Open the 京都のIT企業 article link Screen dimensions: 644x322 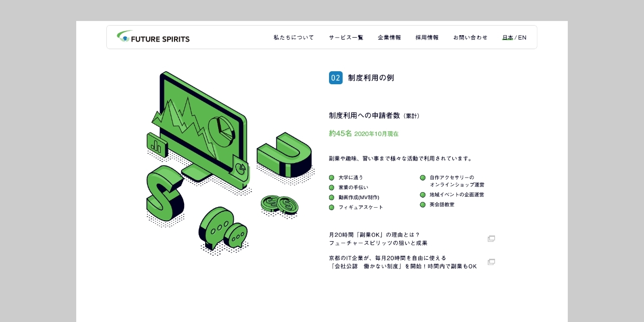403,262
